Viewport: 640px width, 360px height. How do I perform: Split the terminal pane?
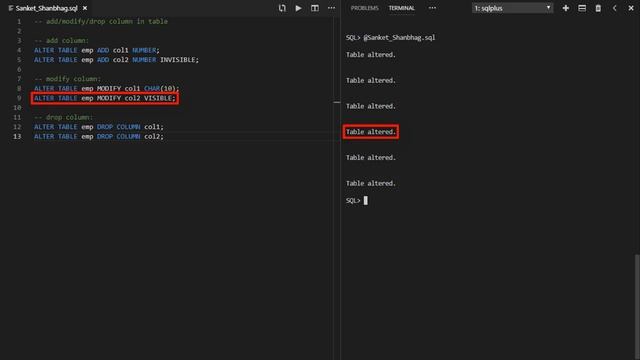(582, 8)
